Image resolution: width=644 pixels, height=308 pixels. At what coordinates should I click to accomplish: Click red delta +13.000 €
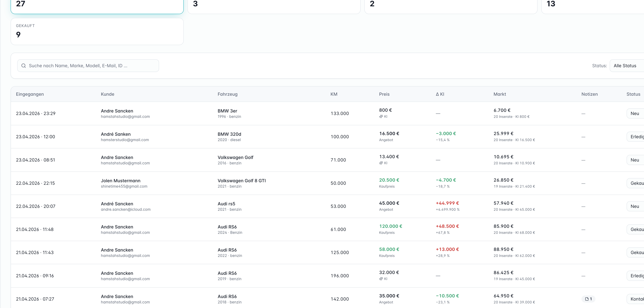(x=447, y=249)
